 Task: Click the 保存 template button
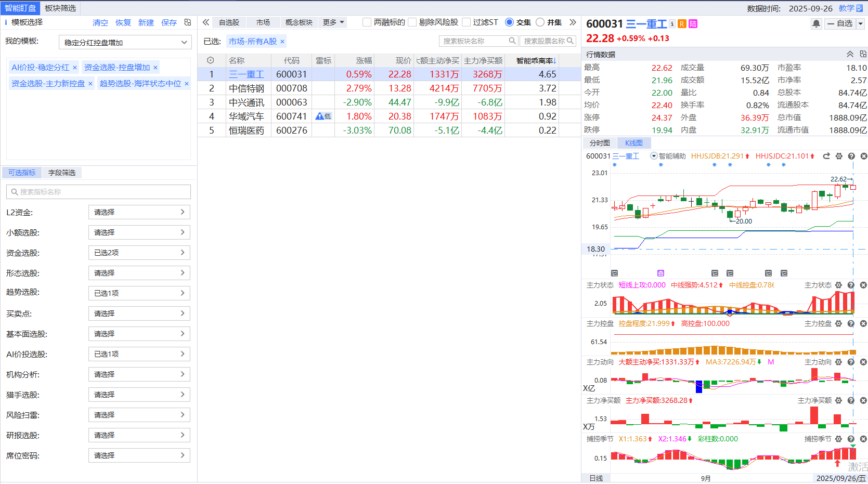click(169, 23)
